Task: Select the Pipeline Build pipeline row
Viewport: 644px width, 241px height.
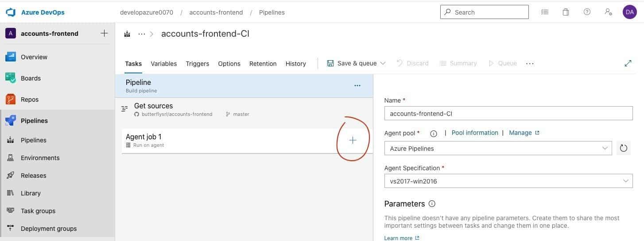Action: coord(244,86)
